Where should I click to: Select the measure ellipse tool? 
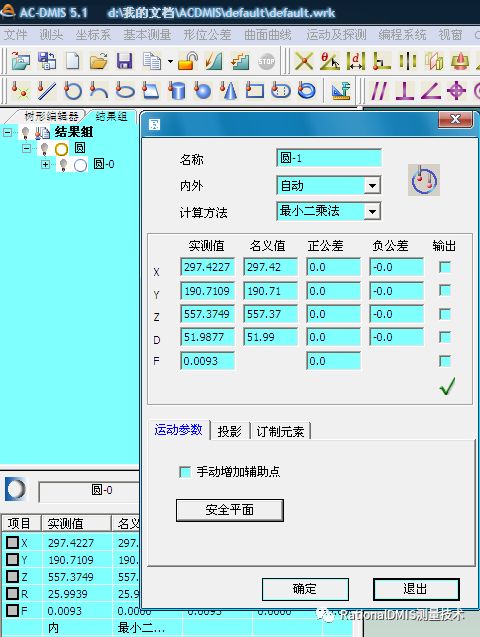click(125, 91)
